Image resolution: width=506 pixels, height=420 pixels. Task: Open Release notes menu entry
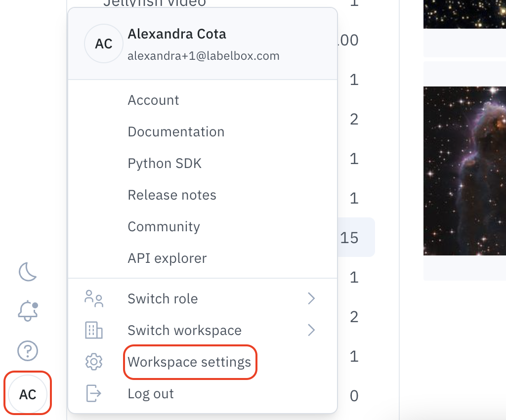click(203, 195)
